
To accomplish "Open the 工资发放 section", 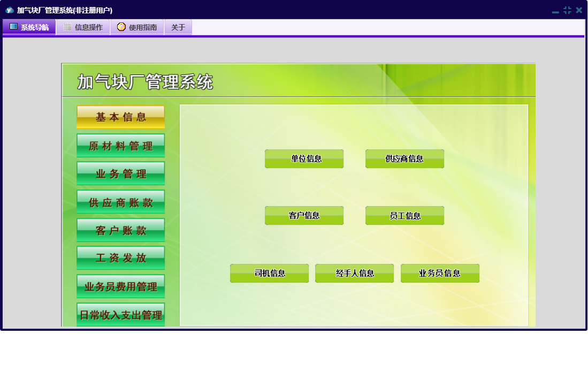I will (x=121, y=258).
